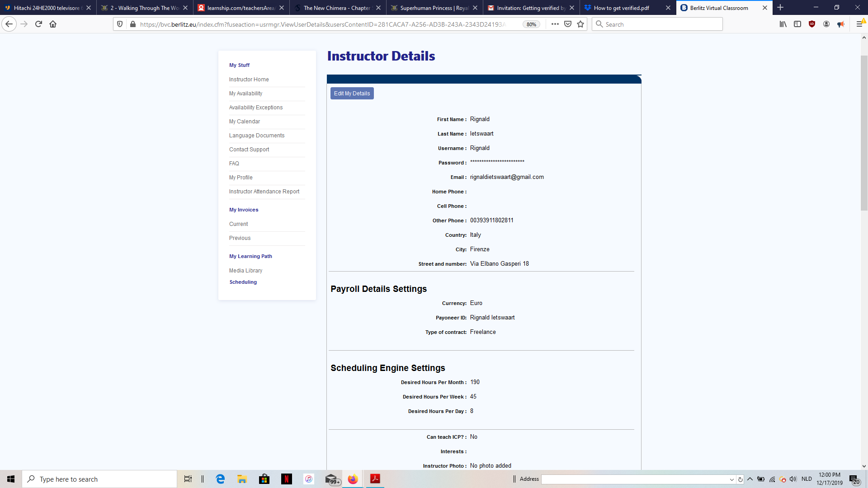The image size is (868, 488).
Task: Open the Firefox account icon
Action: pyautogui.click(x=826, y=24)
